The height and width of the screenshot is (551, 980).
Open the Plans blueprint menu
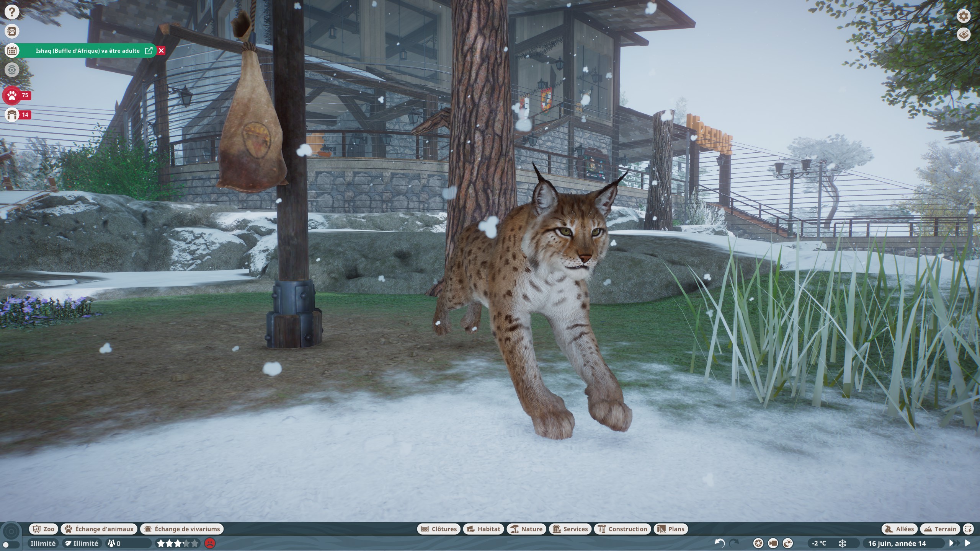coord(671,529)
